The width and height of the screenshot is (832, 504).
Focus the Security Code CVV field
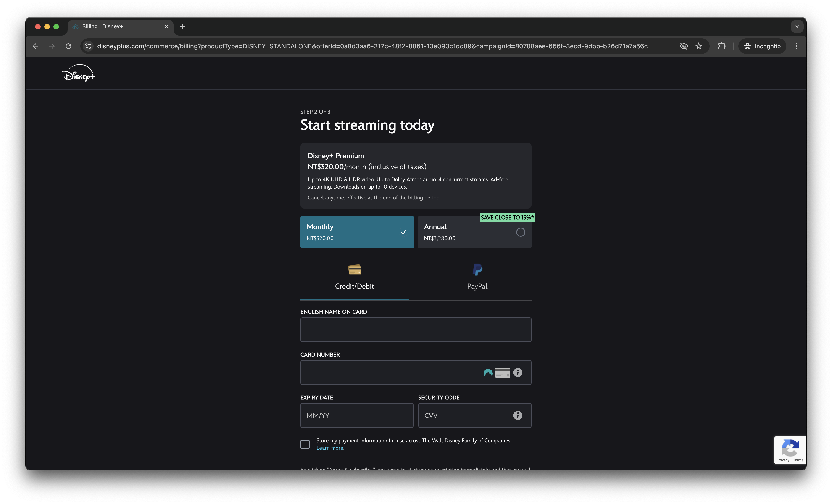[474, 415]
